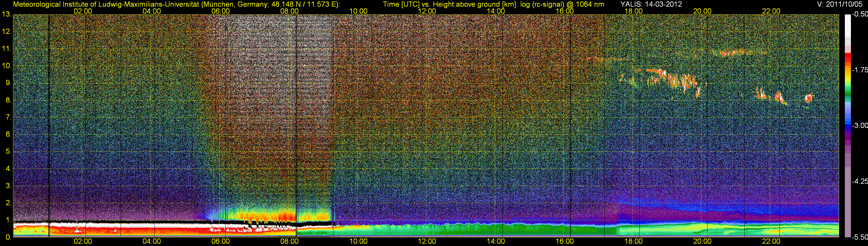This screenshot has height=246, width=868.
Task: Select the 9. km height axis label
Action: pos(8,83)
